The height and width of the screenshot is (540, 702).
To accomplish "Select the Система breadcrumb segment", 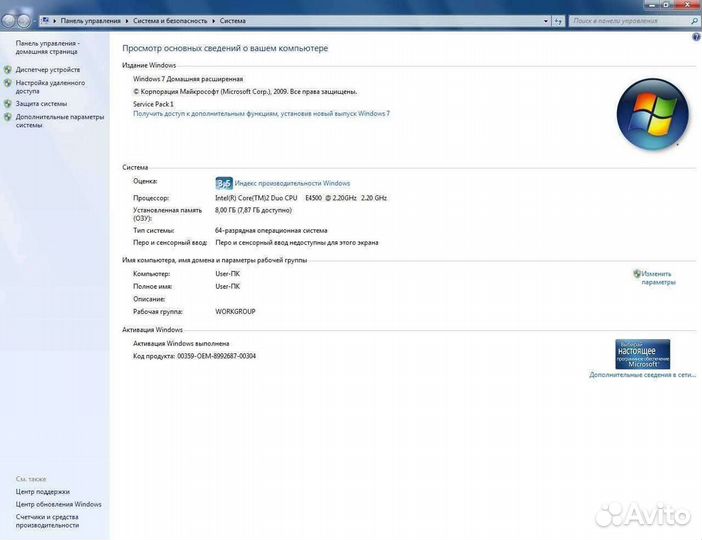I will coord(232,21).
